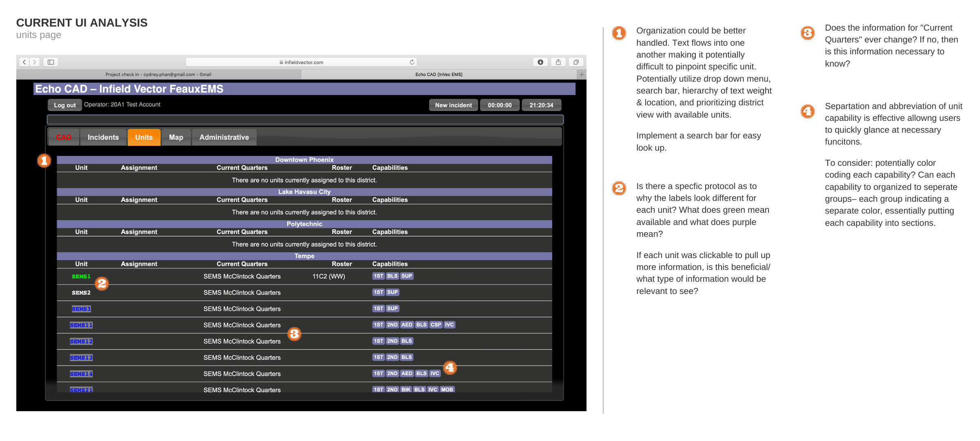Screen dimensions: 980x441
Task: Click the New incident button
Action: click(453, 105)
